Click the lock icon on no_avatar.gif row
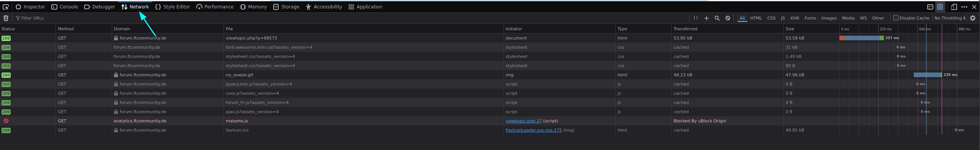This screenshot has width=980, height=150. coord(116,75)
